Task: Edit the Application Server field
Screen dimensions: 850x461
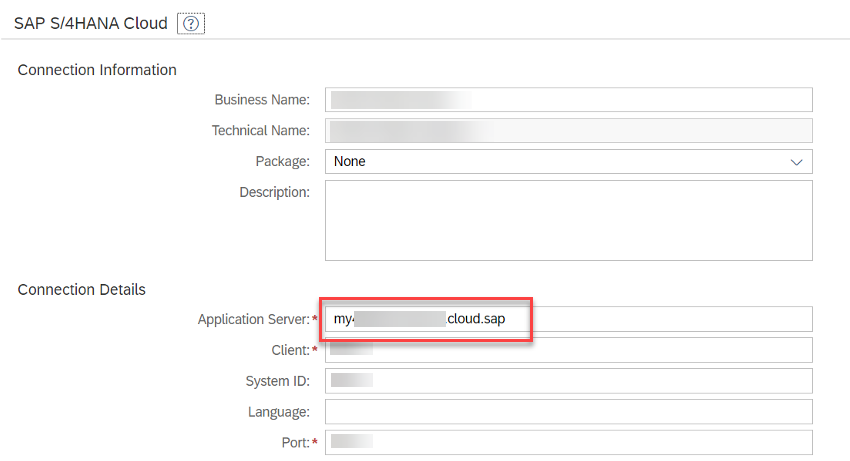Action: pos(569,319)
